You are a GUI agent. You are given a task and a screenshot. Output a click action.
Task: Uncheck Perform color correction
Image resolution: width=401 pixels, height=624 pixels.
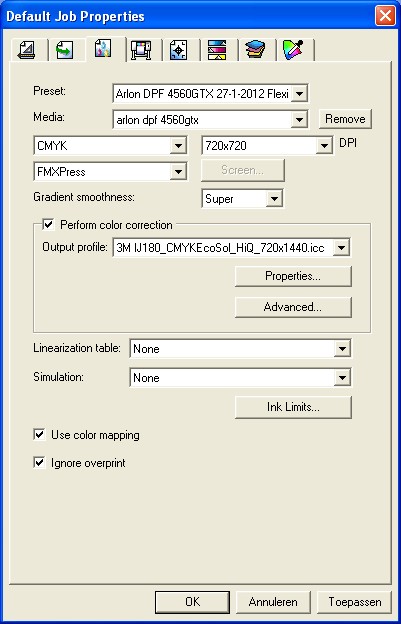pyautogui.click(x=49, y=225)
